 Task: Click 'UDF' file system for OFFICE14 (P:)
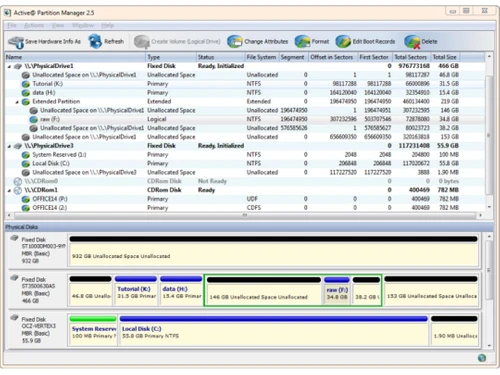(x=252, y=199)
